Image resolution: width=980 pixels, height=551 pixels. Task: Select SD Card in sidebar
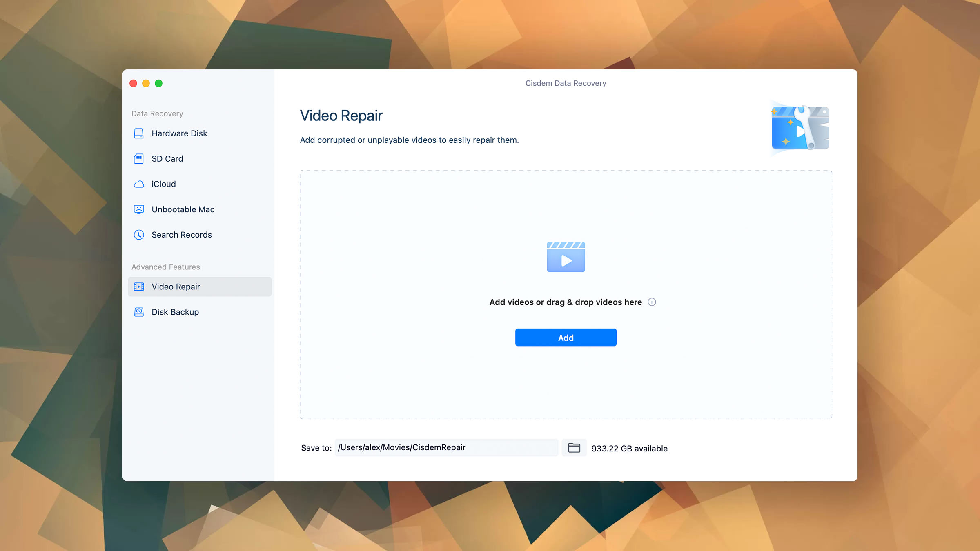(x=200, y=159)
